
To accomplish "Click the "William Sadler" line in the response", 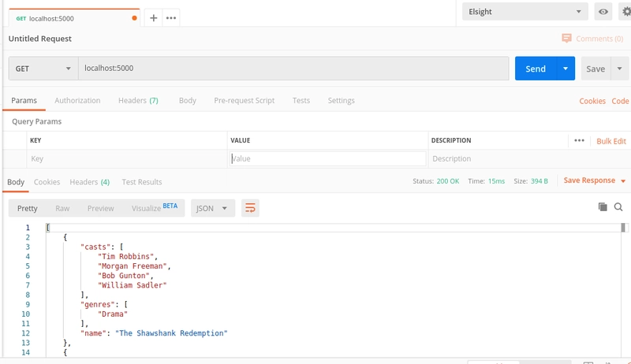I will [x=132, y=285].
